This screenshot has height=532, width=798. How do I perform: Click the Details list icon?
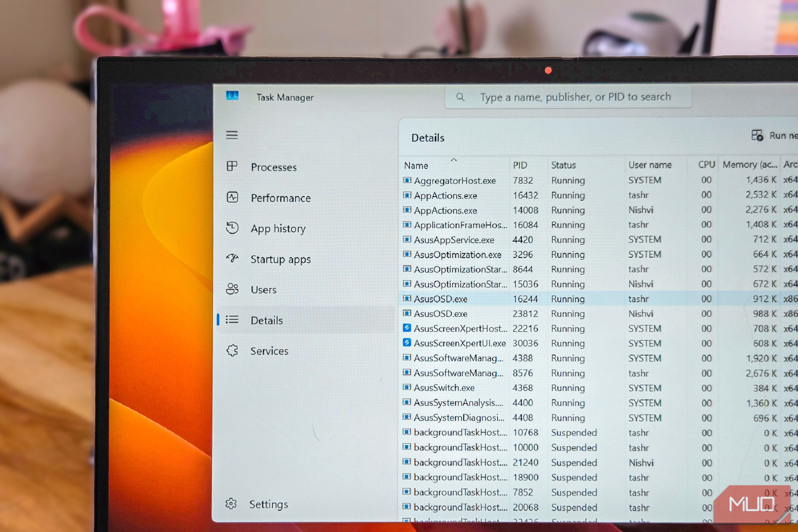[x=232, y=320]
